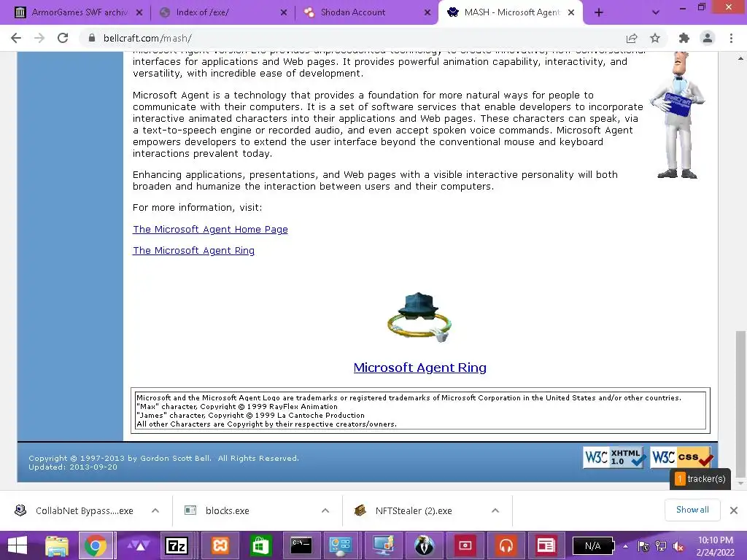Viewport: 747px width, 560px height.
Task: Open the Chrome three-dot menu
Action: 731,38
